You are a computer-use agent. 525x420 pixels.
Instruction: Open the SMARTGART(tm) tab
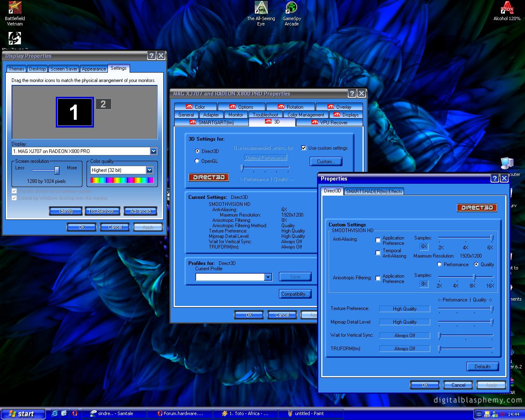212,122
